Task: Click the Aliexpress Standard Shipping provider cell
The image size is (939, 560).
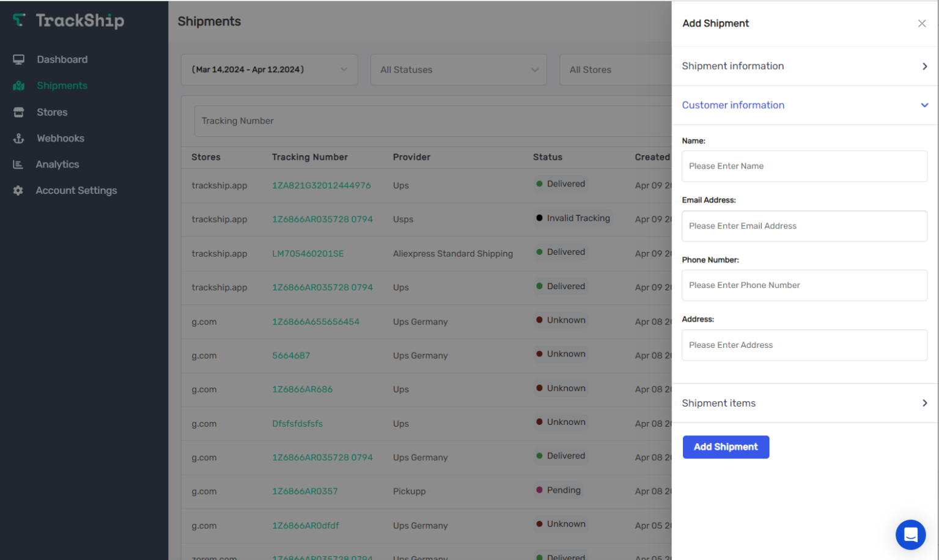Action: pyautogui.click(x=453, y=254)
